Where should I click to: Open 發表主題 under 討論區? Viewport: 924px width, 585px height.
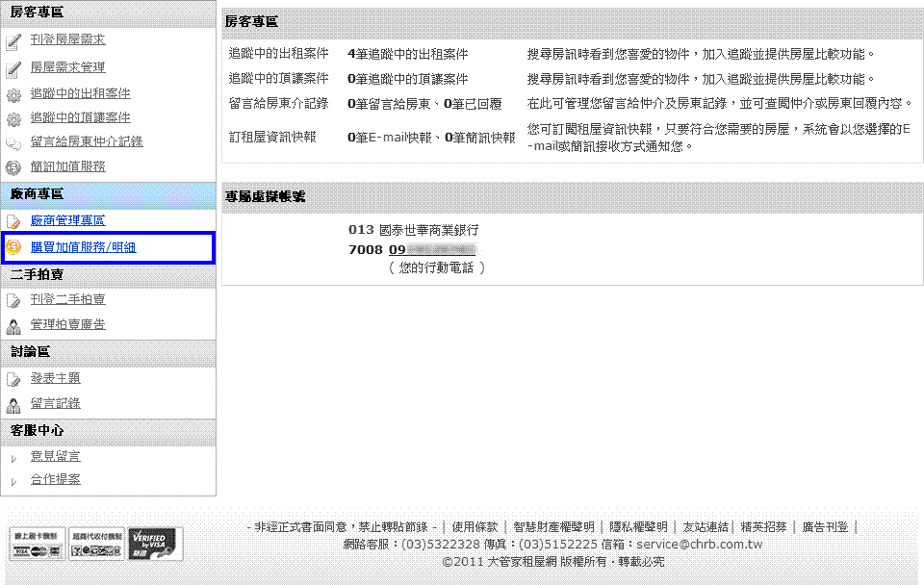55,379
